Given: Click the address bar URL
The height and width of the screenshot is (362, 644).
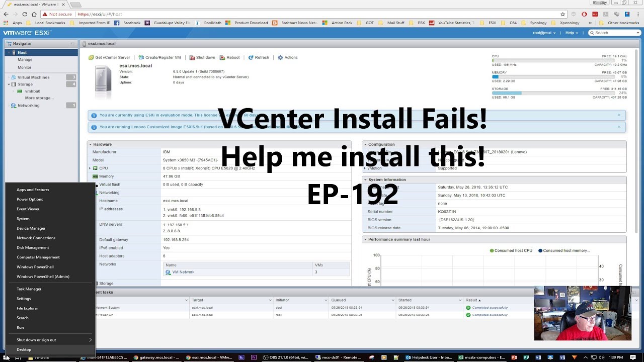Looking at the screenshot, I should 99,14.
